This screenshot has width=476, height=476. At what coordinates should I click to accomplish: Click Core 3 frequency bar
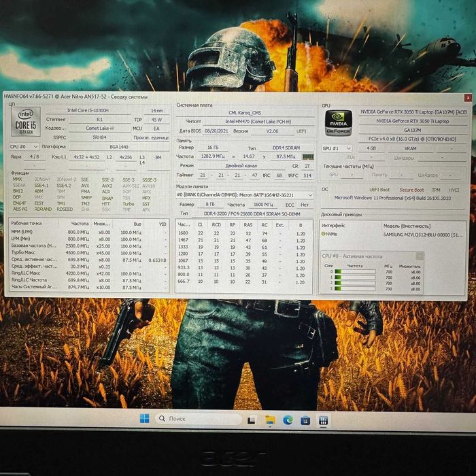355,288
